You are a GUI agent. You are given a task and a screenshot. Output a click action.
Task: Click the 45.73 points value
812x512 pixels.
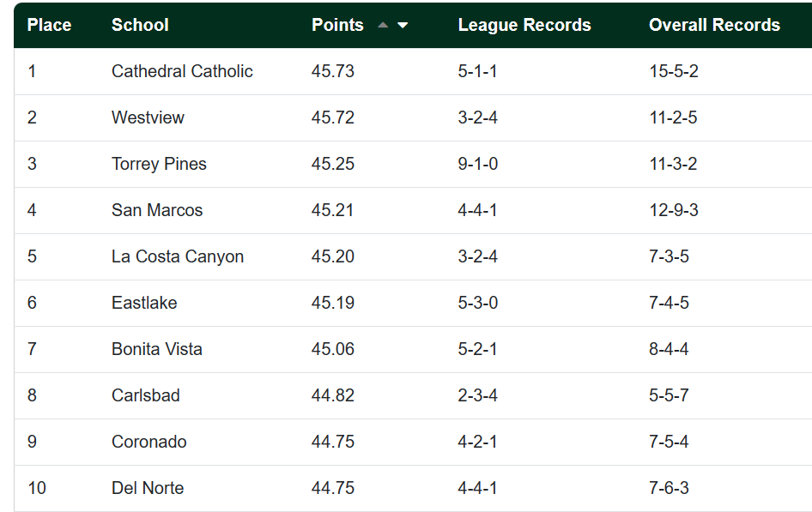(333, 71)
